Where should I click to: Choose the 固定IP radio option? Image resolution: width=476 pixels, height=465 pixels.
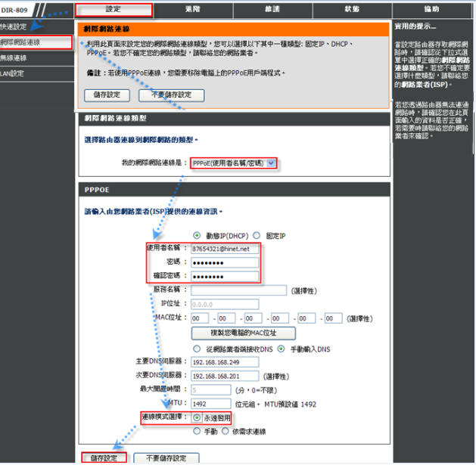pos(257,235)
